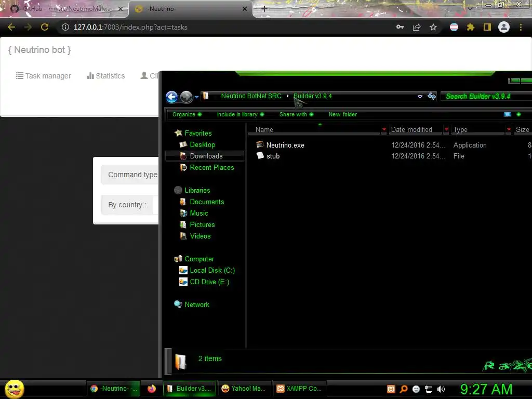Open Task manager menu item
This screenshot has width=532, height=399.
(44, 76)
